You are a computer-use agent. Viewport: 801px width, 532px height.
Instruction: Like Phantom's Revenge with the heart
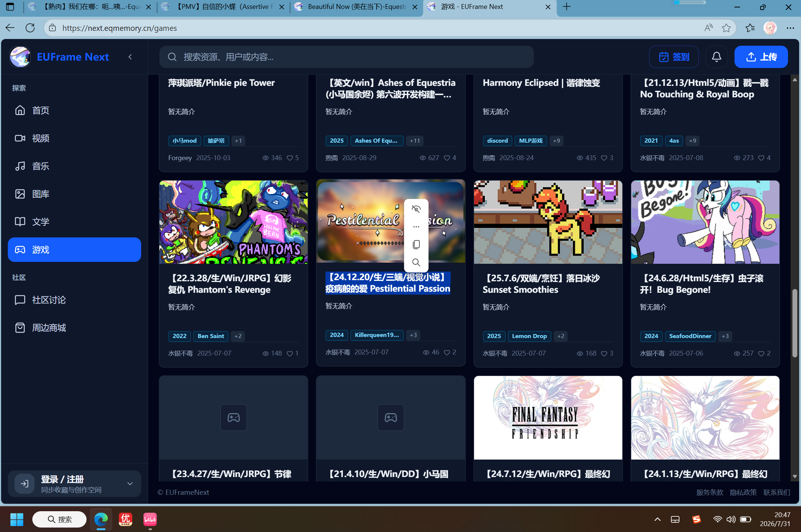tap(290, 353)
